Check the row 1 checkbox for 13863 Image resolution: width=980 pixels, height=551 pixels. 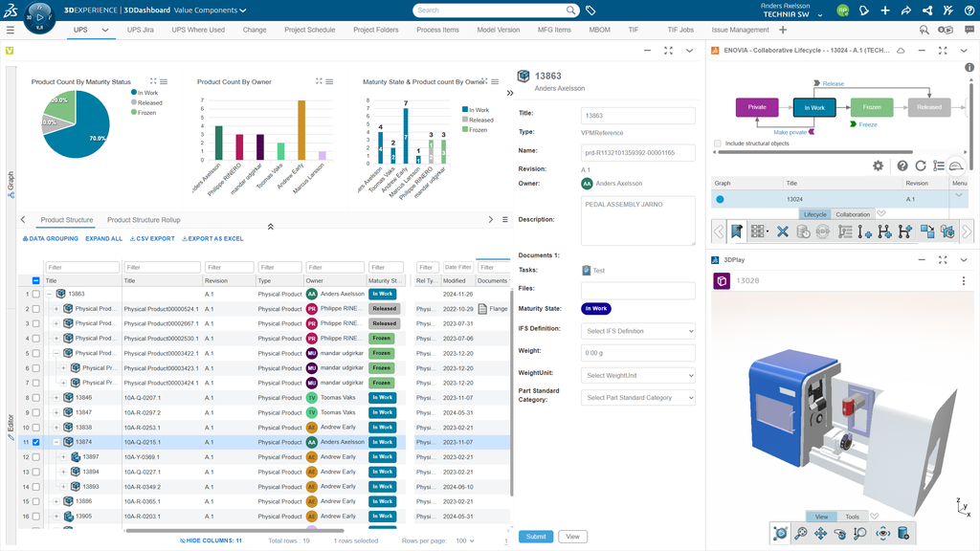[x=36, y=295]
